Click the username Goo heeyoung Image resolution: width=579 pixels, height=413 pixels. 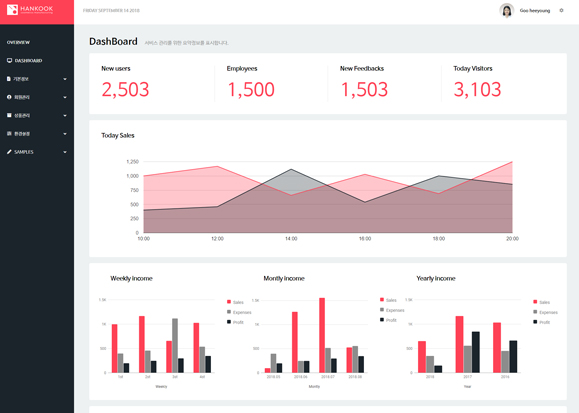(x=535, y=10)
